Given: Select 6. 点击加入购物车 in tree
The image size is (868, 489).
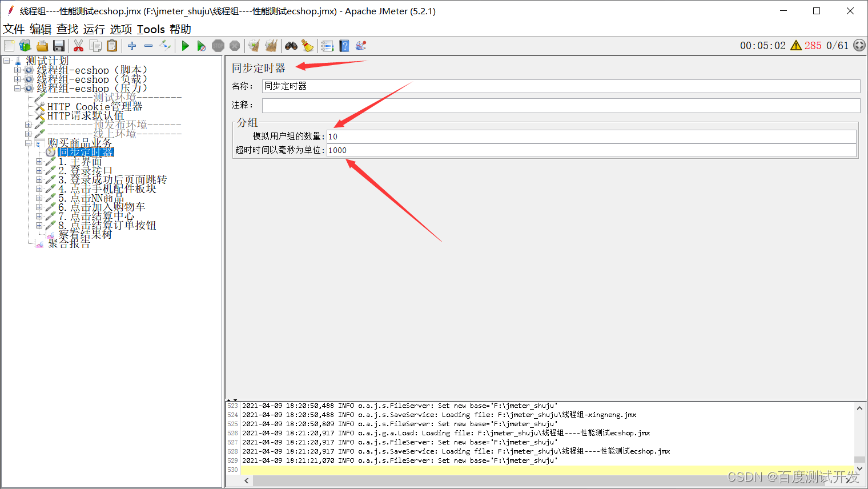Looking at the screenshot, I should 102,207.
